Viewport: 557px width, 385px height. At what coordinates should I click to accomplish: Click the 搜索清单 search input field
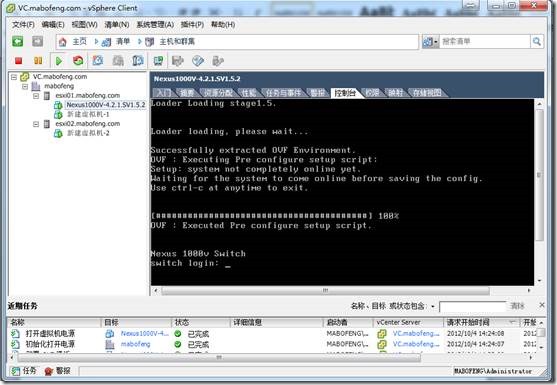tap(485, 42)
